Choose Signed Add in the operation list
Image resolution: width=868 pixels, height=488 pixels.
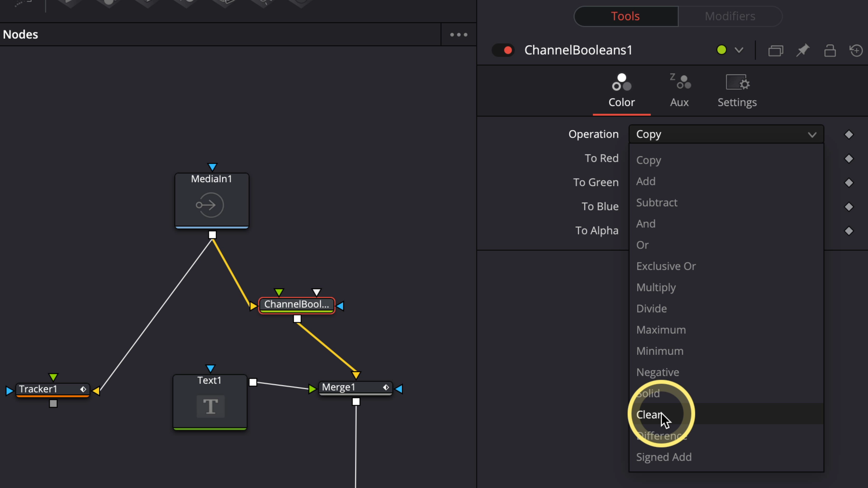tap(663, 457)
